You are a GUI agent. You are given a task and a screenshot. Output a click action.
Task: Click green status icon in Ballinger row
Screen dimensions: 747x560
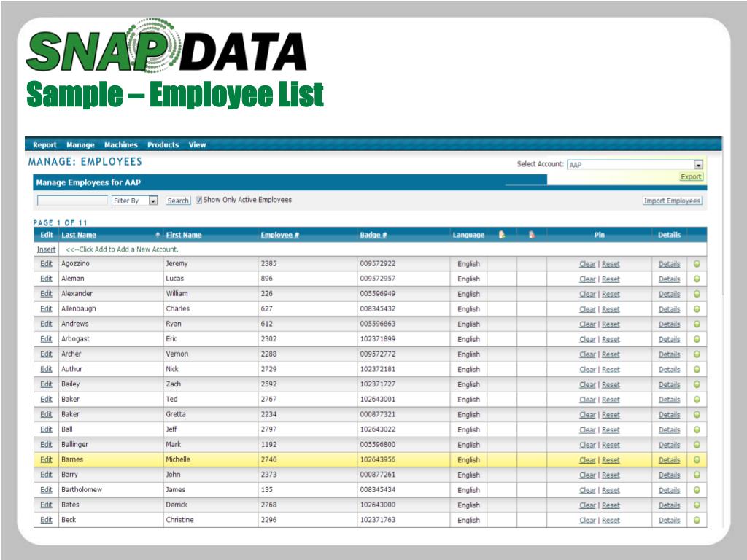pos(697,445)
